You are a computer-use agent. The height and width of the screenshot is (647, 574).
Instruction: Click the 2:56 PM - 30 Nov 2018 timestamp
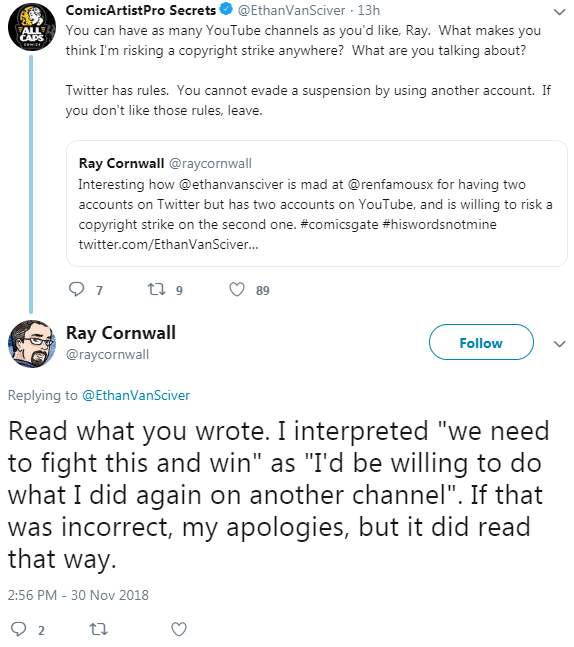pos(78,595)
